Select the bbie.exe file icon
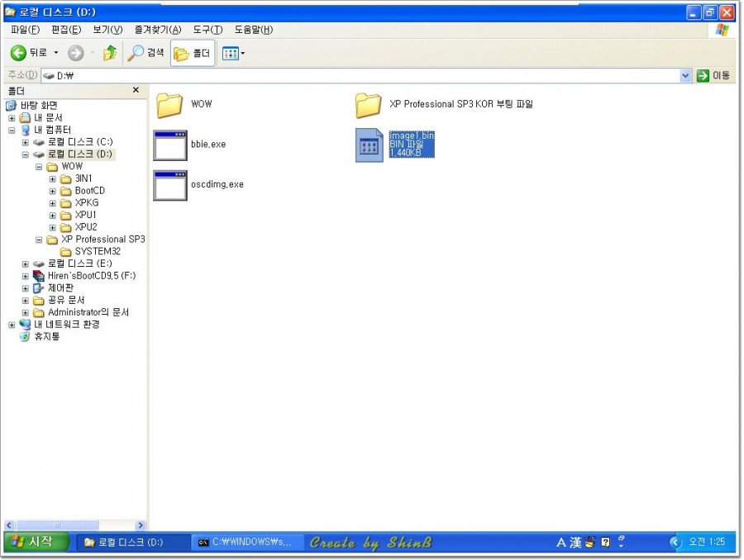The width and height of the screenshot is (744, 560). [x=169, y=145]
